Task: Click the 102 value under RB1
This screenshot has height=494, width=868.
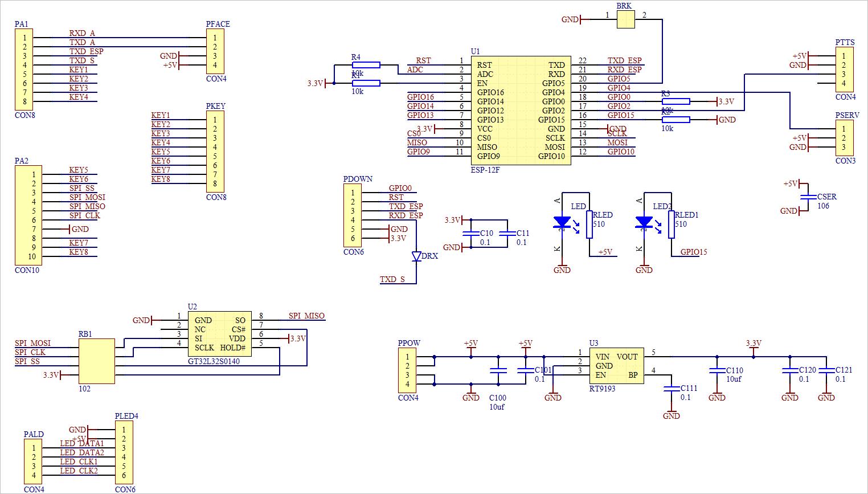Action: click(84, 389)
